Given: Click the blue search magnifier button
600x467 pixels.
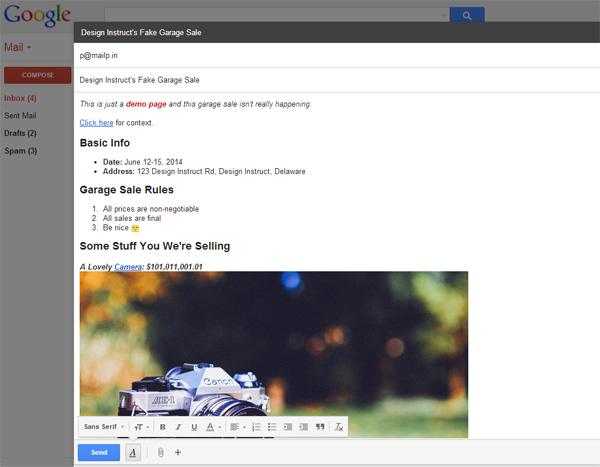Looking at the screenshot, I should [x=467, y=15].
